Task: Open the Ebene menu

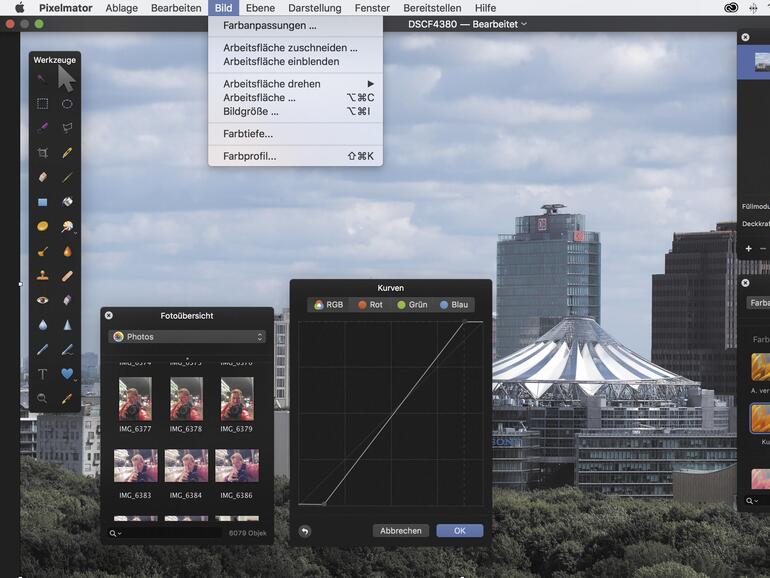Action: [260, 8]
